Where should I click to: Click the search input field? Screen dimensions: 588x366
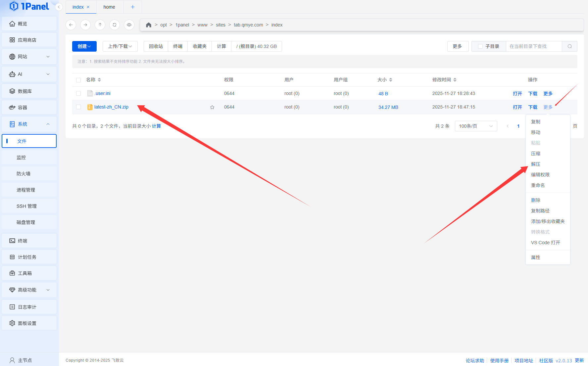click(x=534, y=46)
